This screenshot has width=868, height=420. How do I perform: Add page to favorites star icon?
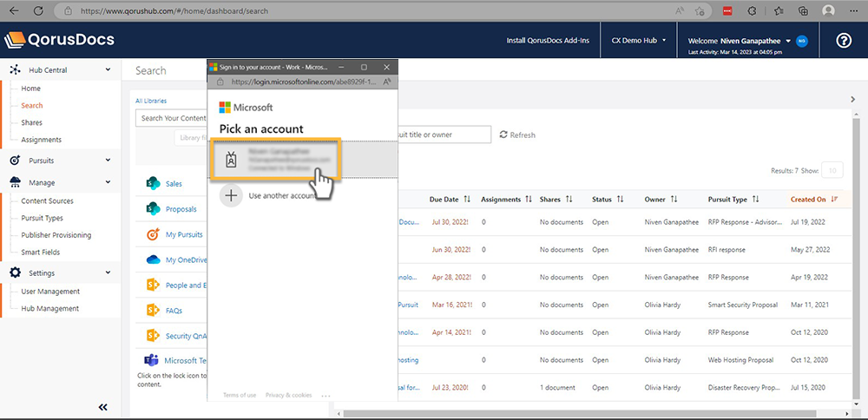(x=700, y=10)
